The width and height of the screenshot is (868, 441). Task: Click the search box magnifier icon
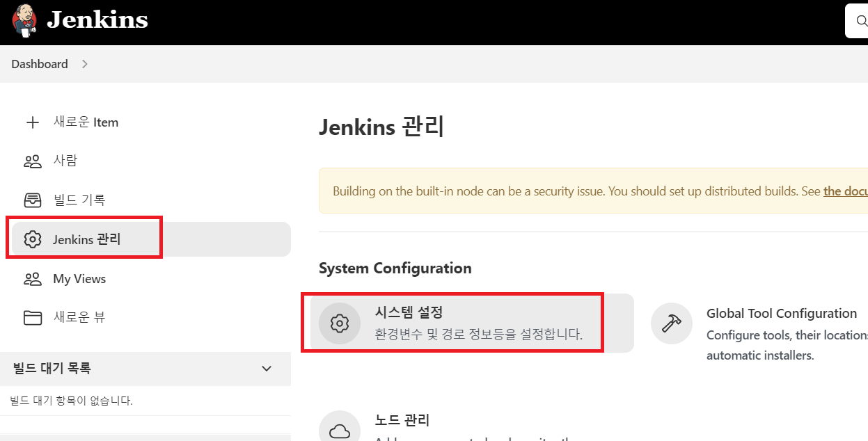point(862,21)
